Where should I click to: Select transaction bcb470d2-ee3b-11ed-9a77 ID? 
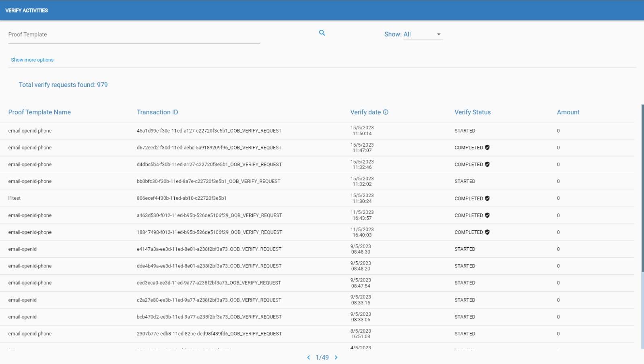coord(209,317)
